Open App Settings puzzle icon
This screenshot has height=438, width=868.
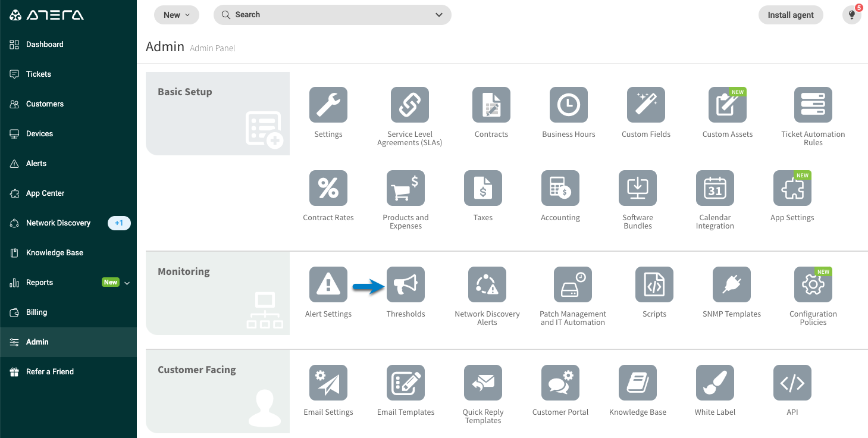(792, 188)
